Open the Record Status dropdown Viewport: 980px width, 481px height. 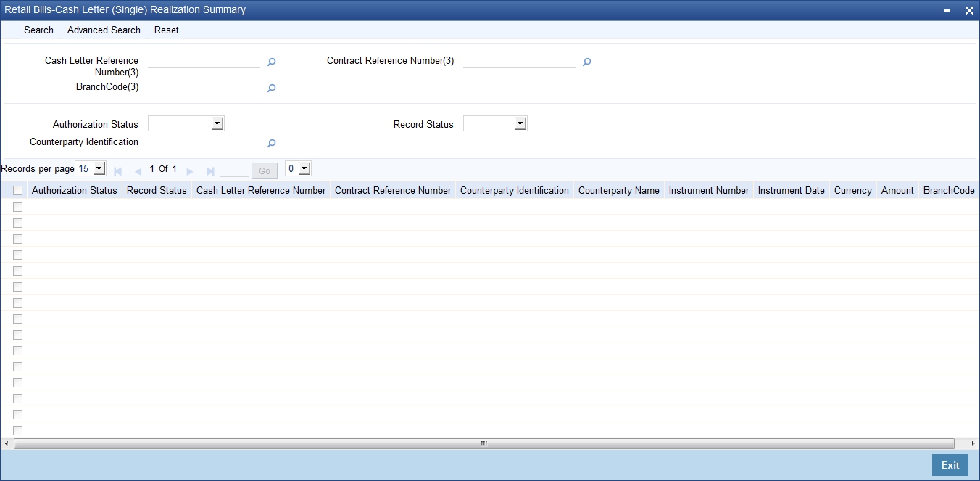point(495,124)
